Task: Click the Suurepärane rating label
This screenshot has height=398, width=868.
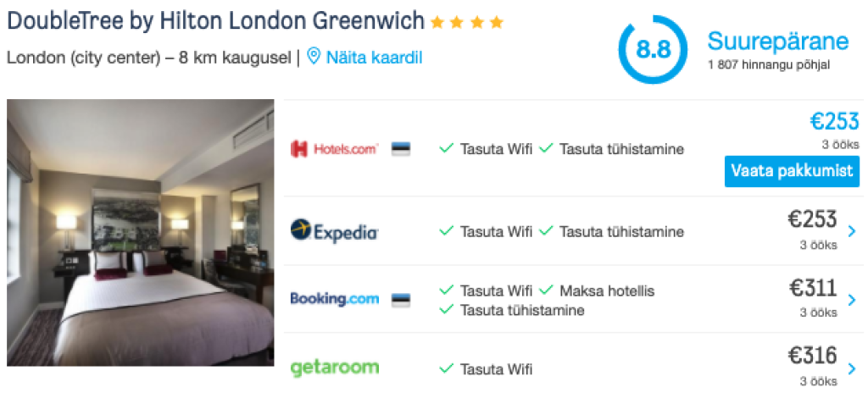Action: [778, 42]
